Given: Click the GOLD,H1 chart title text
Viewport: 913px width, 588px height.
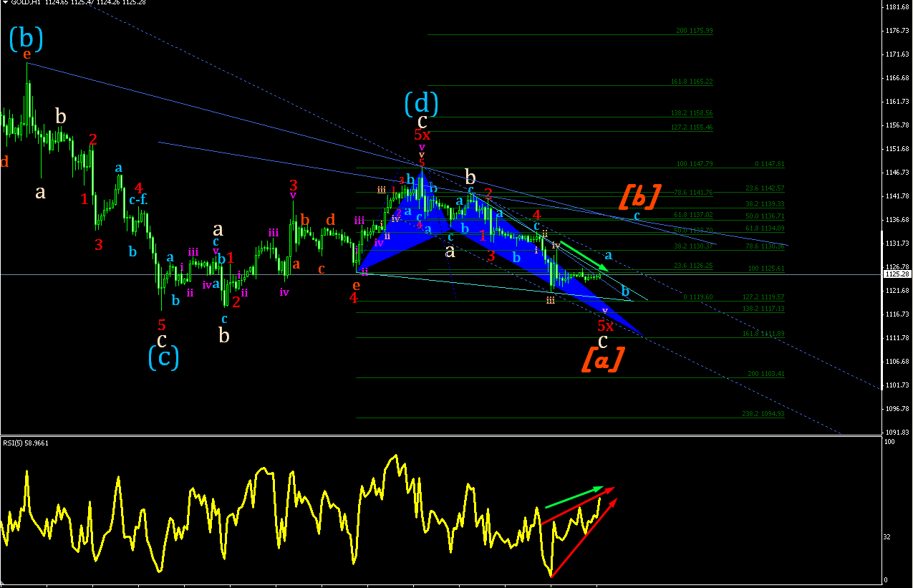Looking at the screenshot, I should 26,3.
